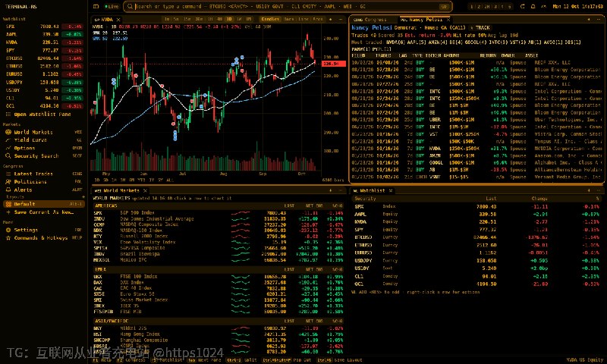Select the 15m chart interval

point(187,19)
